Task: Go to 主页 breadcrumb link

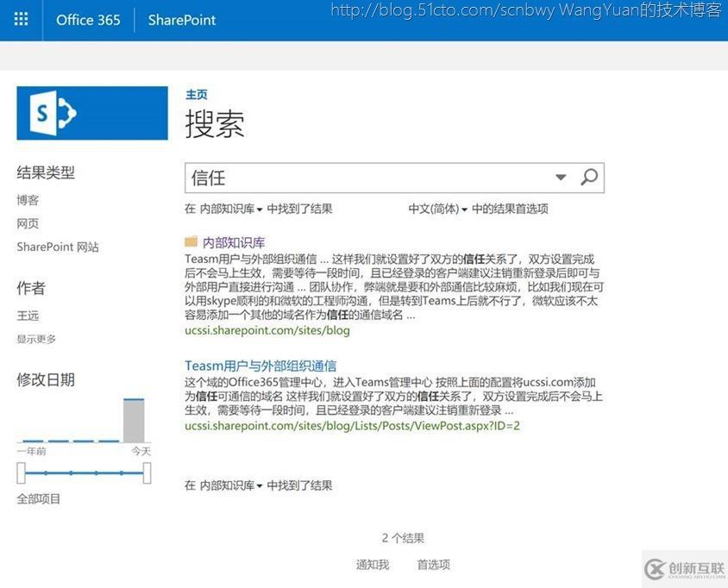Action: [197, 94]
